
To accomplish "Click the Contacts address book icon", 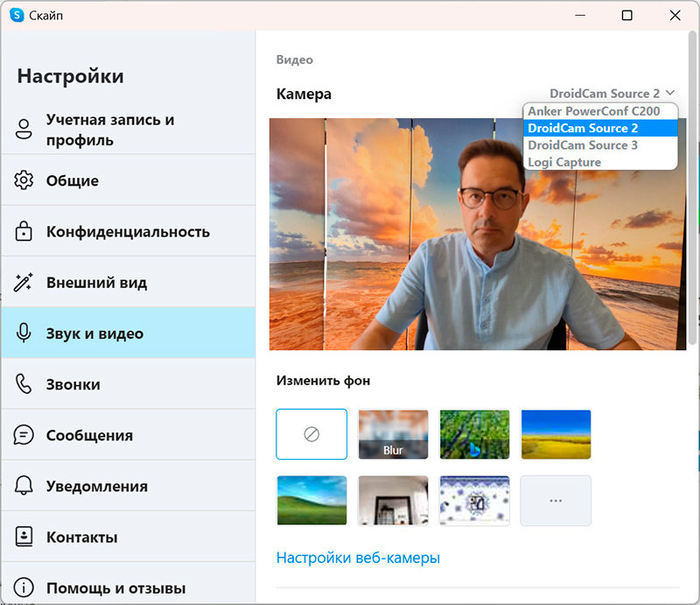I will click(x=24, y=537).
